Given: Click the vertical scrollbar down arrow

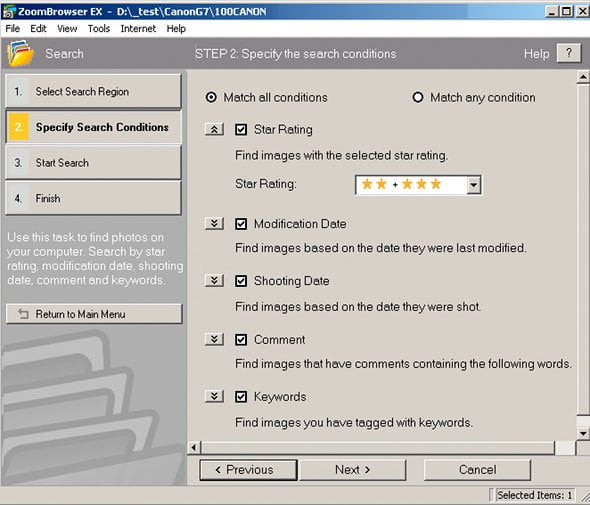Looking at the screenshot, I should [583, 433].
